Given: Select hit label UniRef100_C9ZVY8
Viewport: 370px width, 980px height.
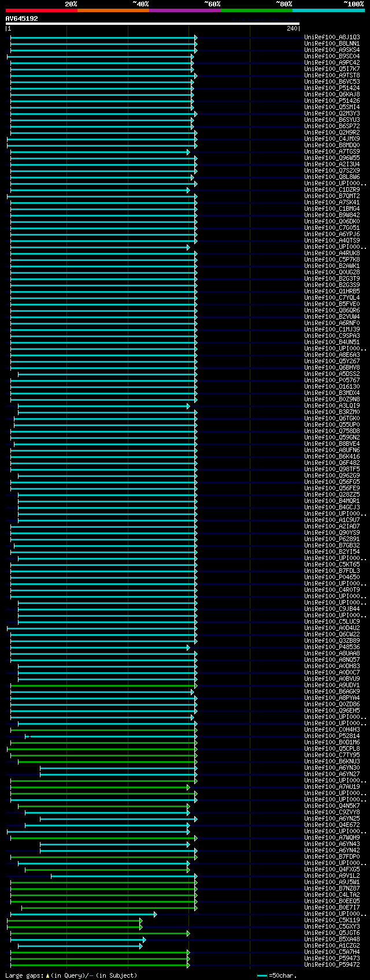Looking at the screenshot, I should click(x=332, y=813).
